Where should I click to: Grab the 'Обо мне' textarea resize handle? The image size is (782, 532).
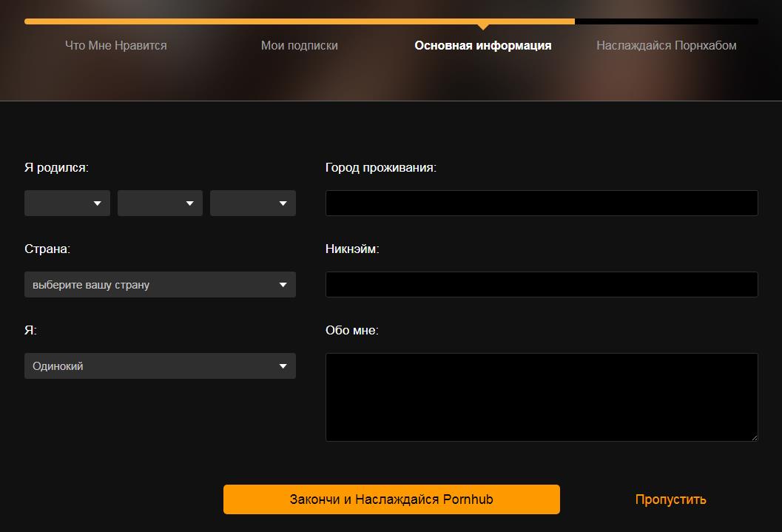[x=754, y=438]
